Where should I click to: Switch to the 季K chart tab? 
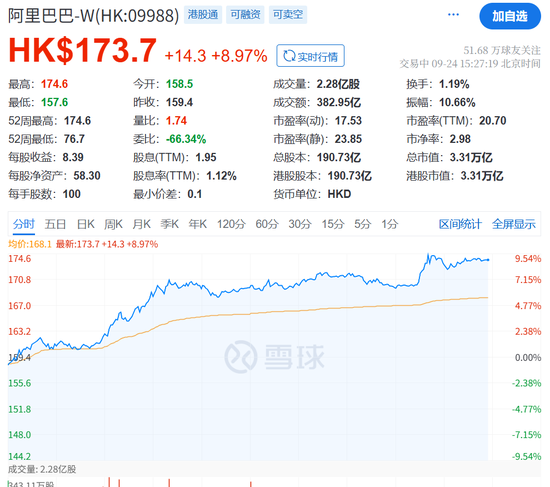[x=169, y=224]
